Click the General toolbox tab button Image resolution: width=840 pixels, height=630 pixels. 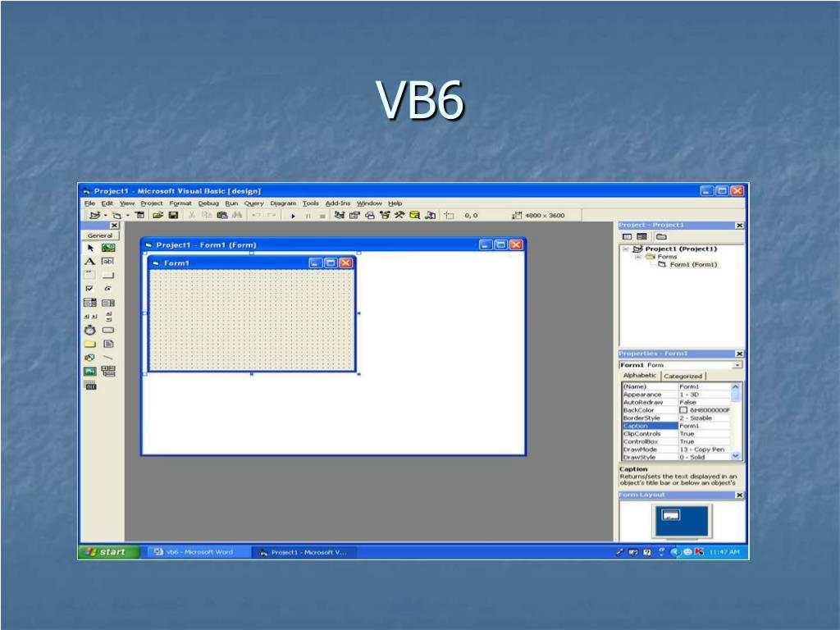click(99, 235)
